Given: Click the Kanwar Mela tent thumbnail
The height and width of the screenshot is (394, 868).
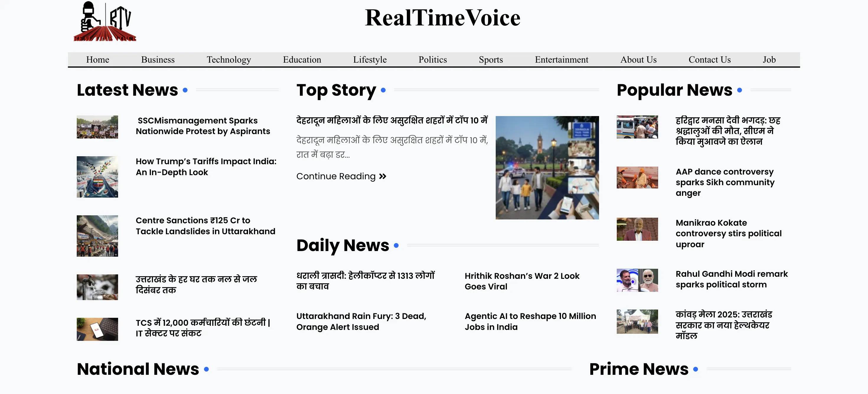Looking at the screenshot, I should pyautogui.click(x=637, y=322).
